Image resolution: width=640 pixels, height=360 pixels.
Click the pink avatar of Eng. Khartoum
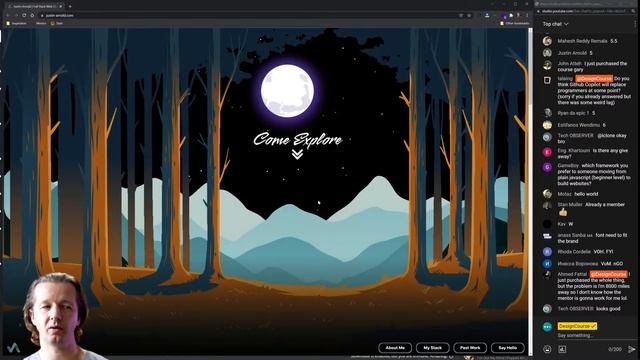[x=547, y=152]
